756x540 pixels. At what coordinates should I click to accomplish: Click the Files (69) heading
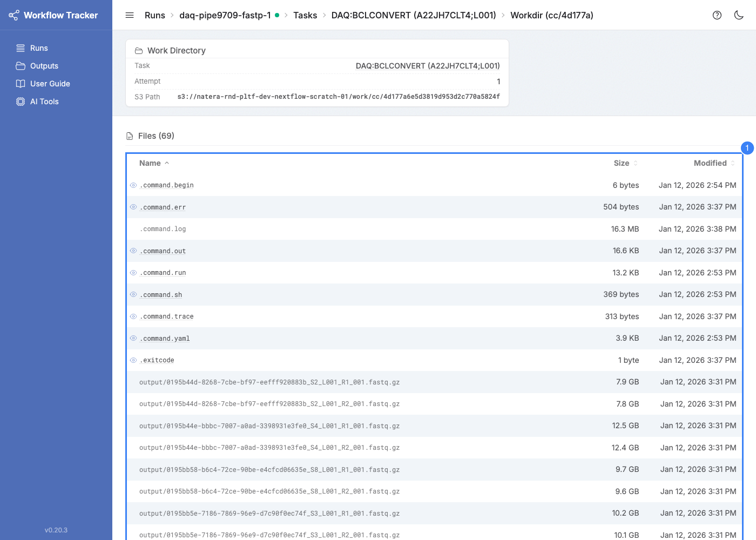(156, 136)
